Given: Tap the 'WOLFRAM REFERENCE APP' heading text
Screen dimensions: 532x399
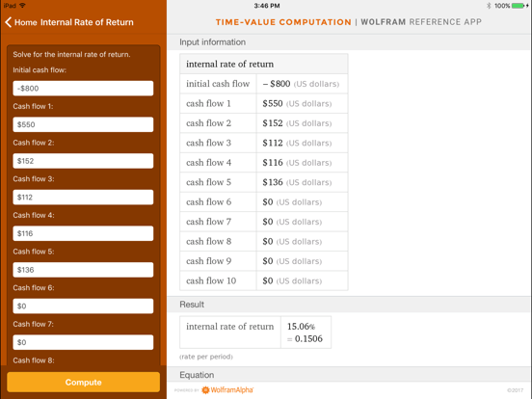Looking at the screenshot, I should coord(421,22).
